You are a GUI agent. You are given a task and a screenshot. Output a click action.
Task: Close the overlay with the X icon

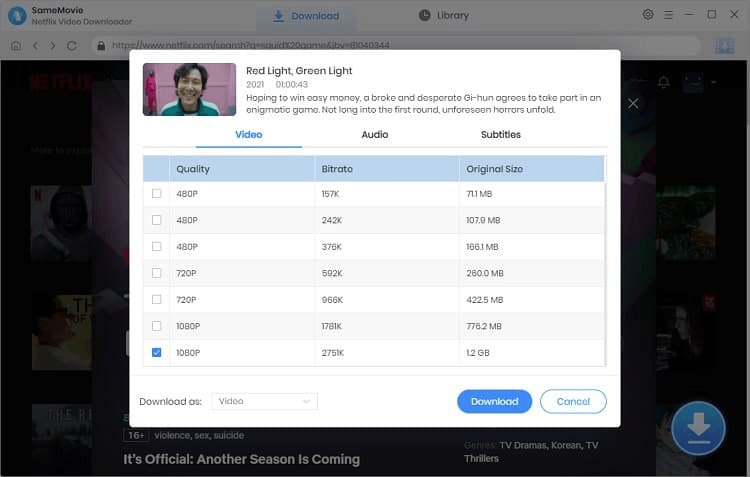(633, 103)
